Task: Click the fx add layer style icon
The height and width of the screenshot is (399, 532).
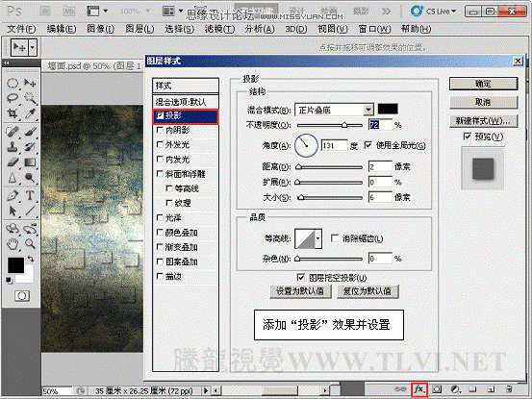Action: click(x=419, y=389)
